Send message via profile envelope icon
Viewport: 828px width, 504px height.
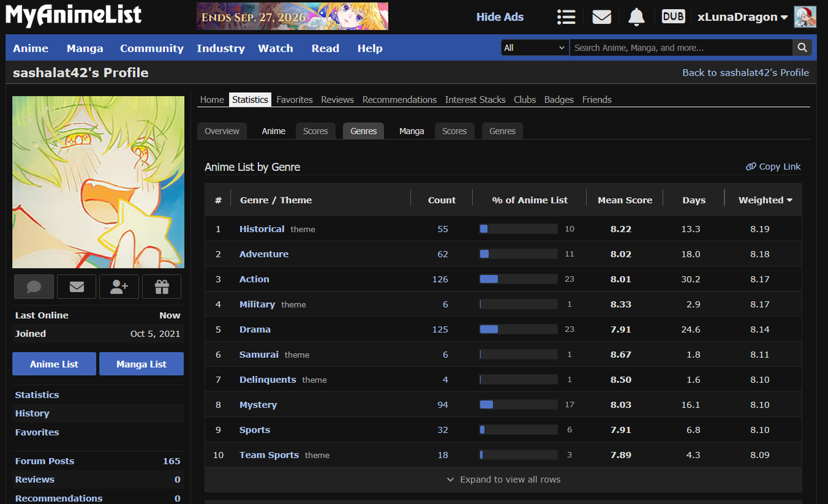click(76, 287)
